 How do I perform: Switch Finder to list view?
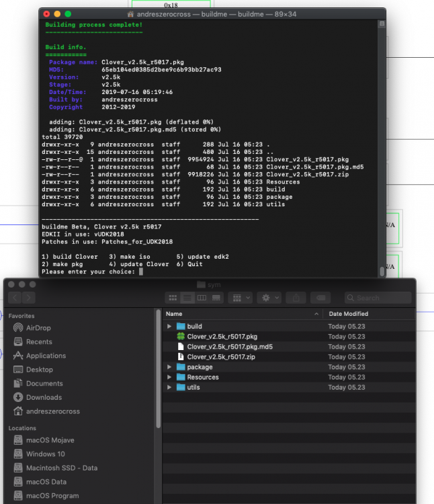(x=187, y=298)
